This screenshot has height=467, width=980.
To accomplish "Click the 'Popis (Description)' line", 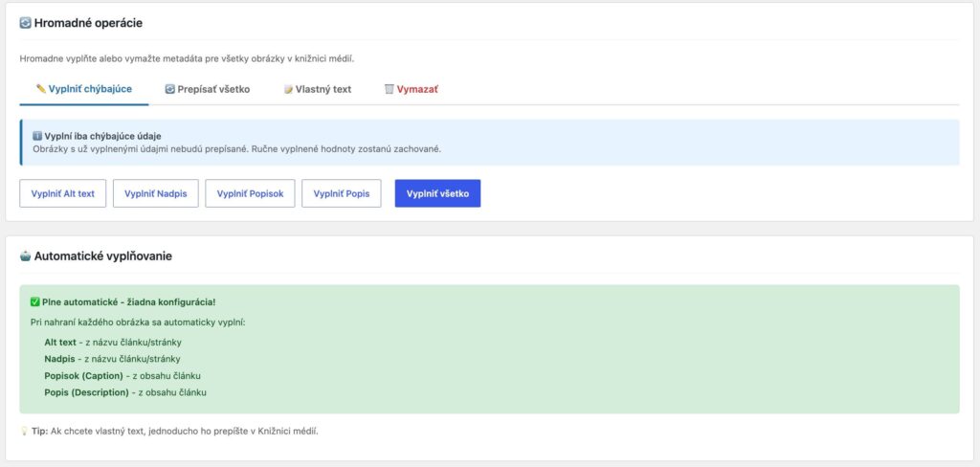I will click(125, 392).
